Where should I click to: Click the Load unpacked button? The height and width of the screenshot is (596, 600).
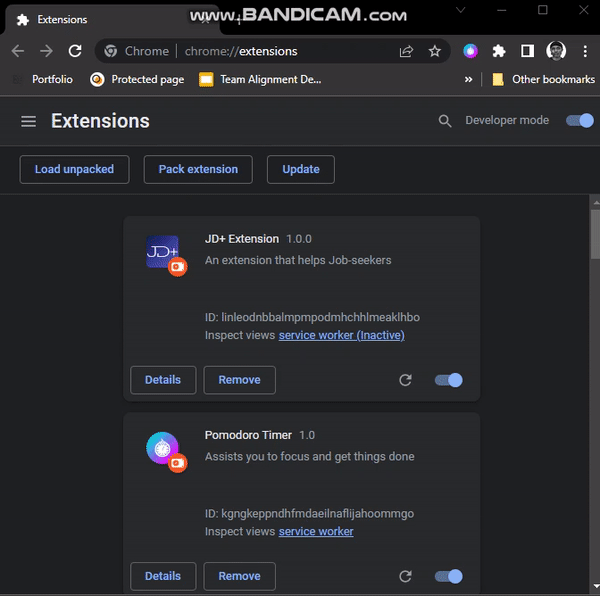pyautogui.click(x=74, y=169)
